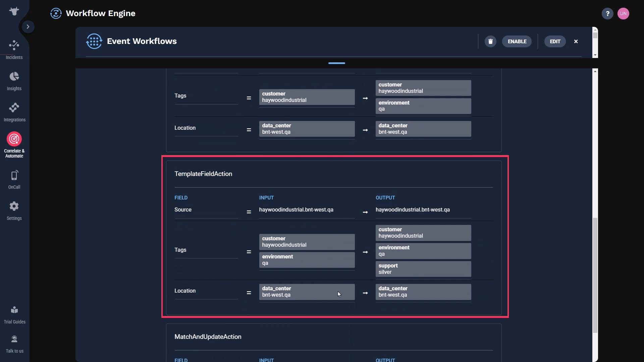Click the ENABLE button for workflow

(517, 41)
